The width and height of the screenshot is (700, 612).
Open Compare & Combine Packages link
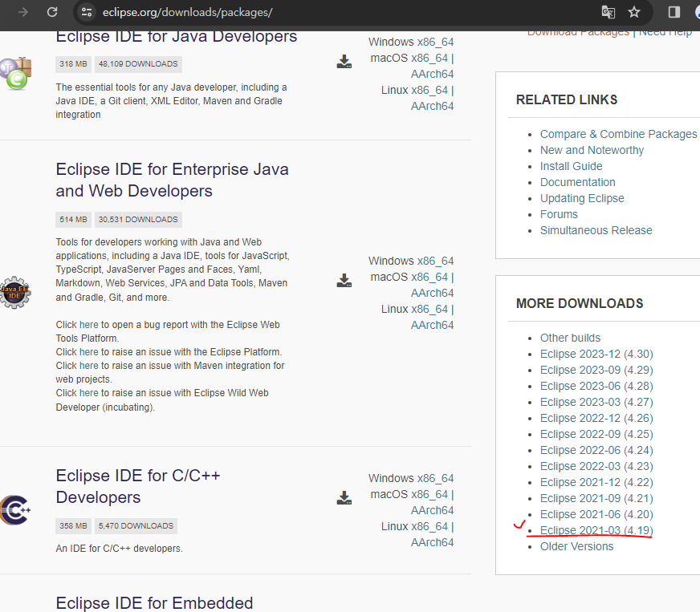pyautogui.click(x=618, y=134)
